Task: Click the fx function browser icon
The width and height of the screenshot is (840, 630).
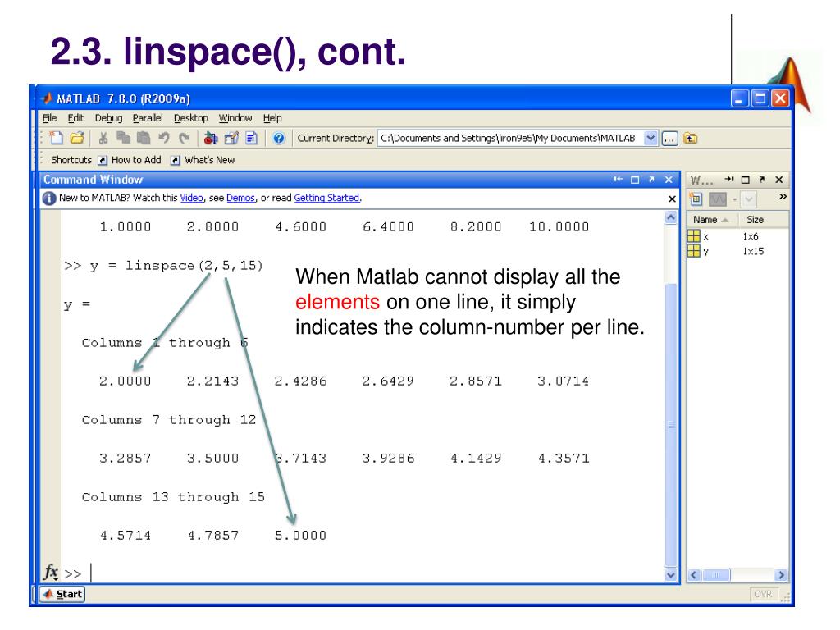Action: 51,572
